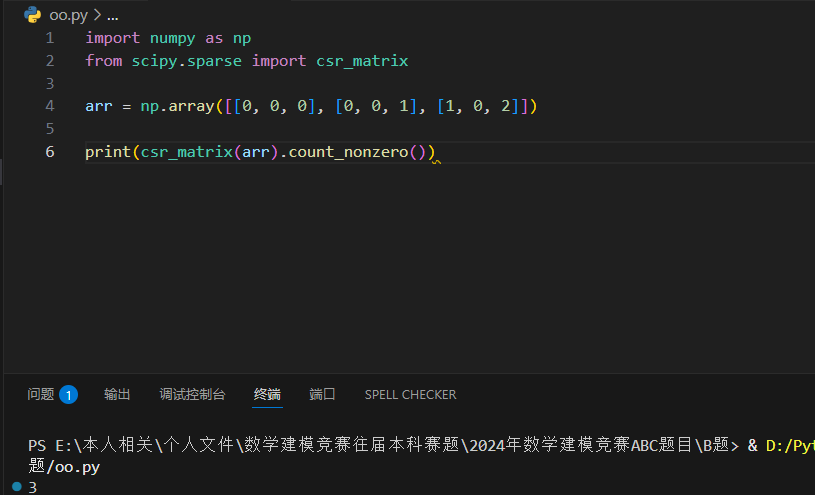
Task: Click the terminal command decoration dot beside 3
Action: [17, 487]
